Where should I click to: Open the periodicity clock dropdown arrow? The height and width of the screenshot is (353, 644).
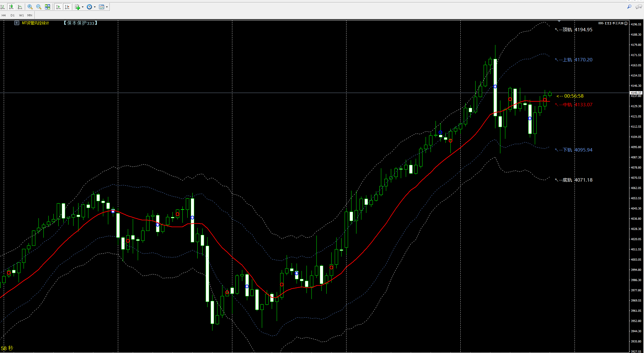pos(95,7)
